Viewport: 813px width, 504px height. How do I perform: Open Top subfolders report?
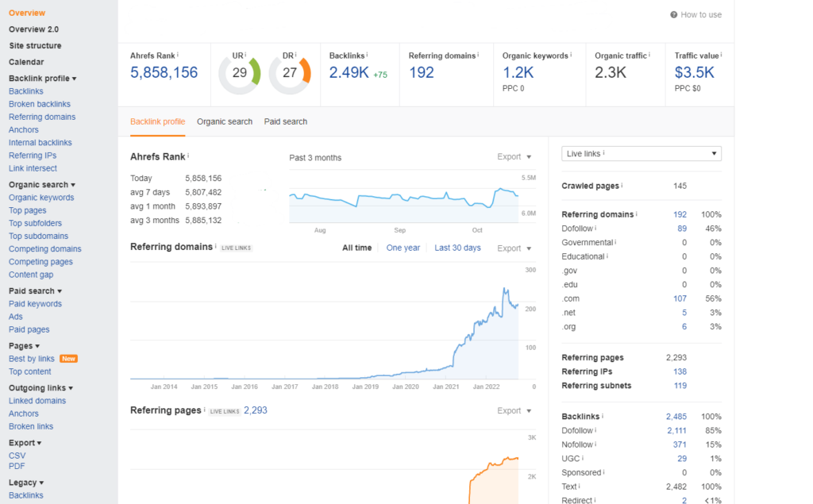point(35,224)
